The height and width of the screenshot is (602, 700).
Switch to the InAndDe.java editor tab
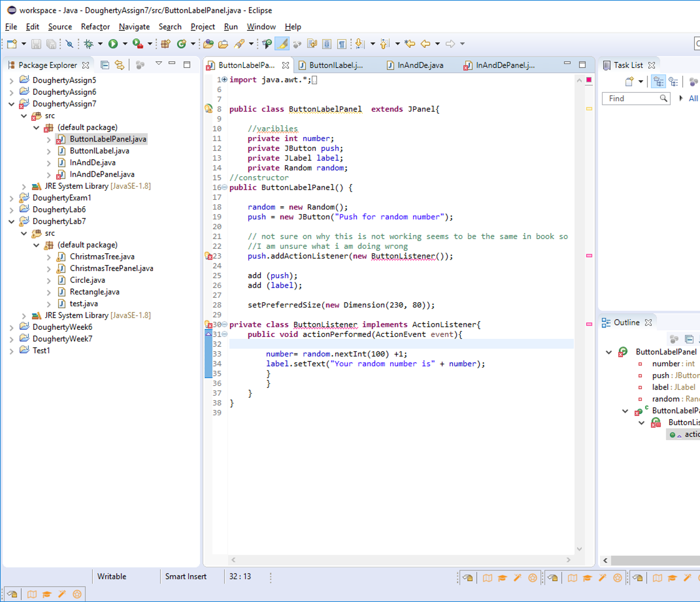point(420,65)
